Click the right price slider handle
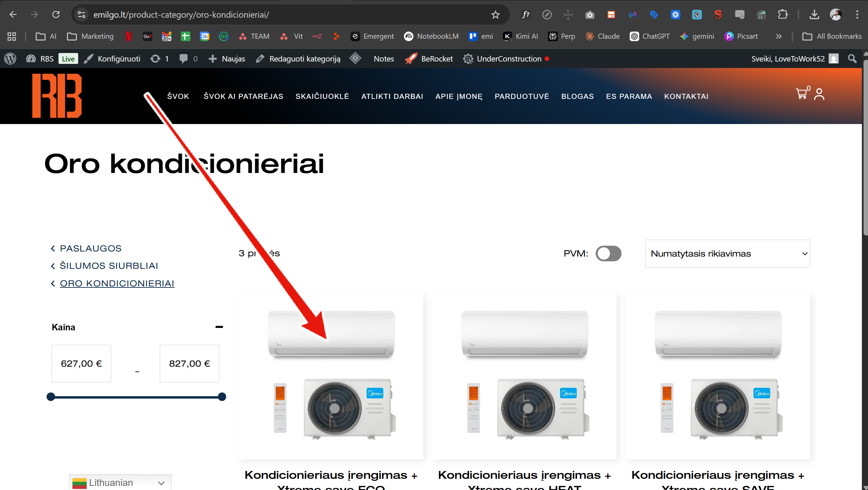Screen dimensions: 868x490 pos(222,397)
